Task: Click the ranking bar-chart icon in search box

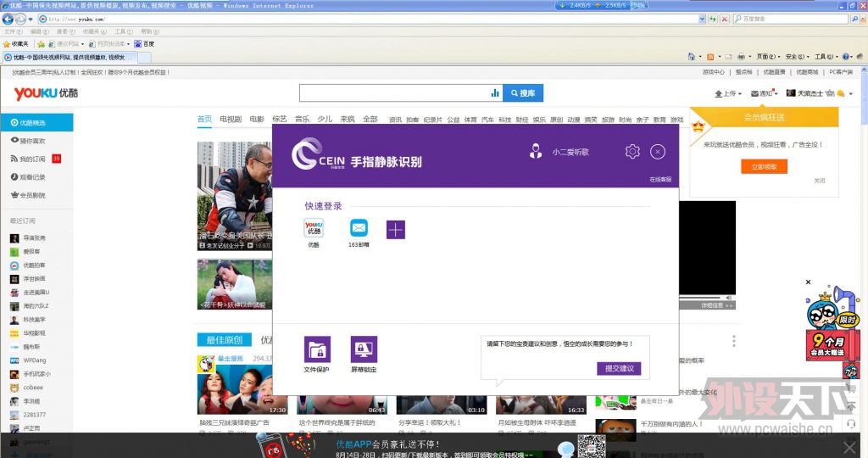Action: coord(495,93)
